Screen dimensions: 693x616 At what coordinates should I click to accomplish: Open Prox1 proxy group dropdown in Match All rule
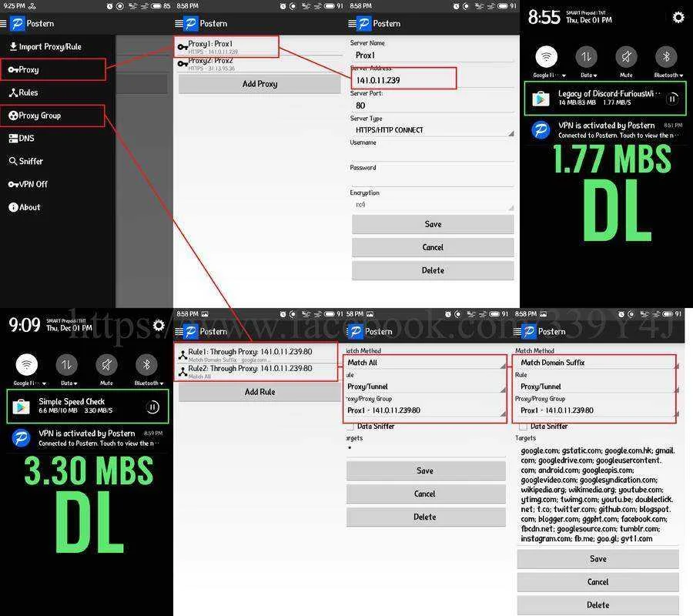pos(426,410)
